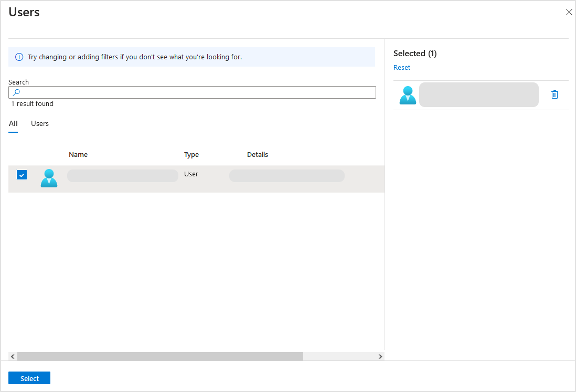
Task: Click the right arrow of the horizontal scrollbar
Action: click(380, 356)
